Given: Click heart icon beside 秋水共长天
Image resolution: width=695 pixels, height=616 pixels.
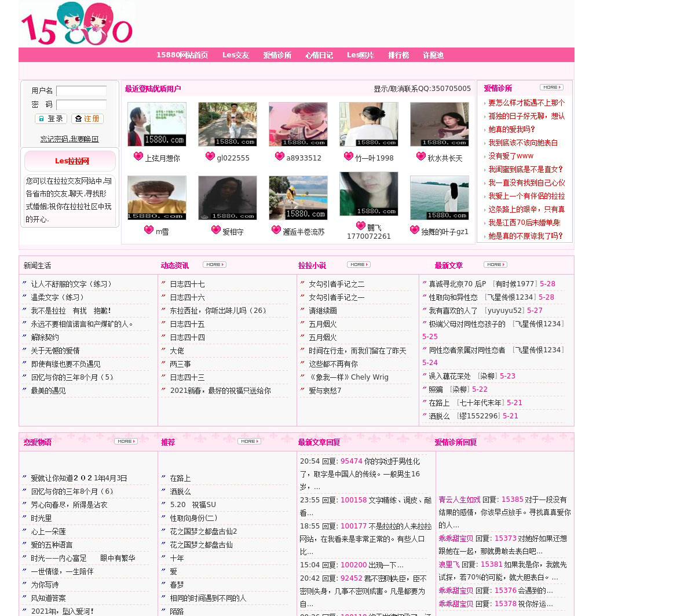Looking at the screenshot, I should coord(420,156).
